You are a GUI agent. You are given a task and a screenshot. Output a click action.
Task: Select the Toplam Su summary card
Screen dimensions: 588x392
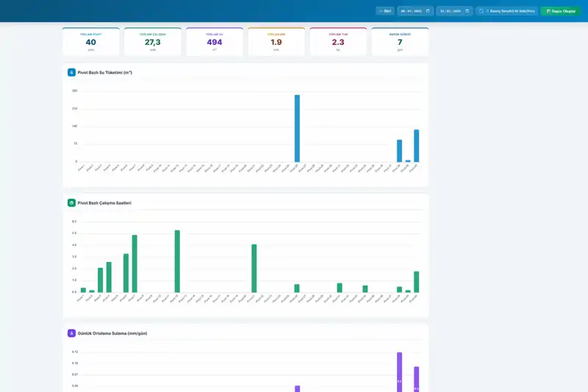coord(215,42)
